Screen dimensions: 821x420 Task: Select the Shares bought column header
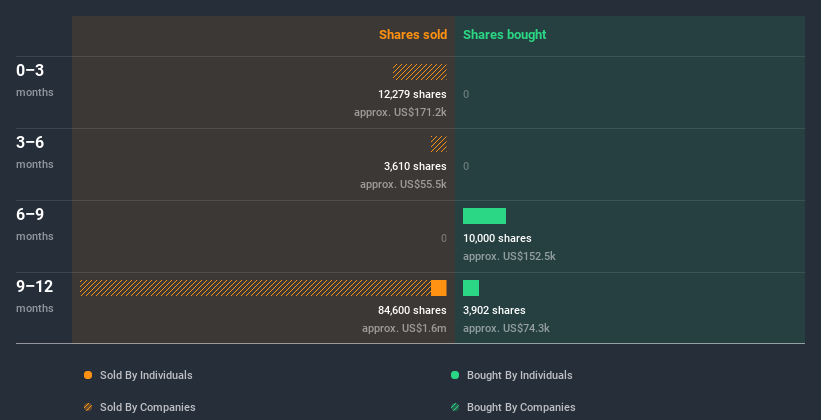tap(504, 35)
